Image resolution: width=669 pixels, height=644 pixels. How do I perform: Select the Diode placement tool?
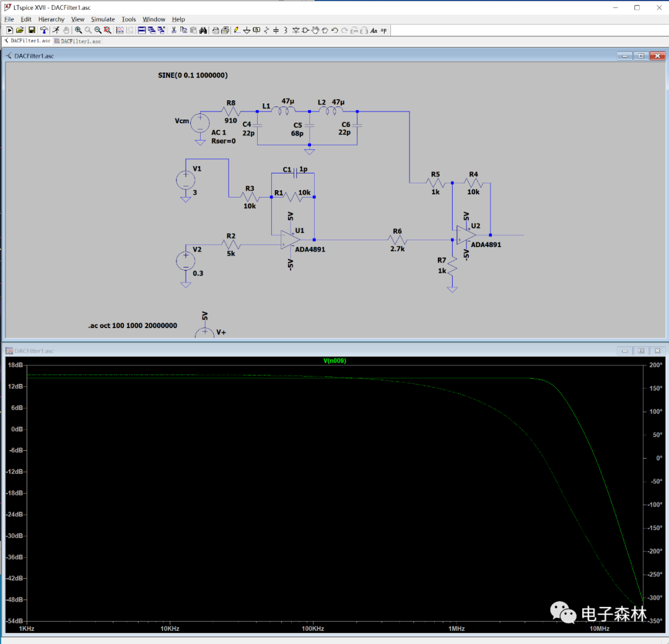coord(295,30)
